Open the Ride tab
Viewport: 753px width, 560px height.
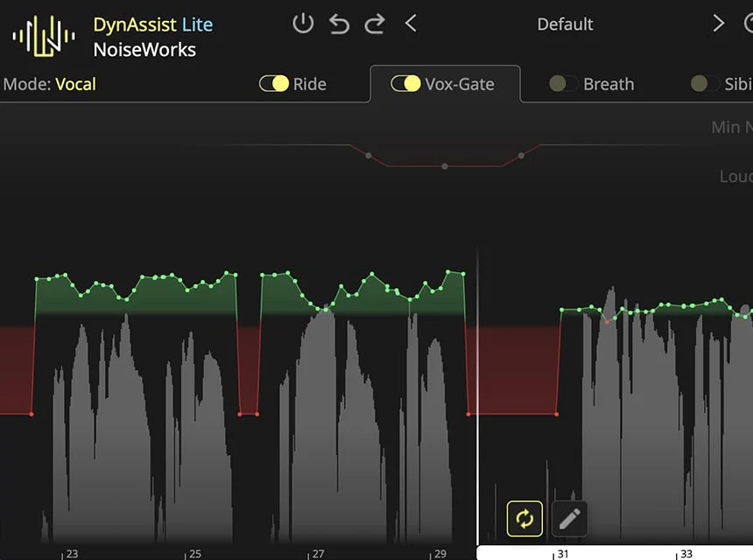tap(310, 85)
